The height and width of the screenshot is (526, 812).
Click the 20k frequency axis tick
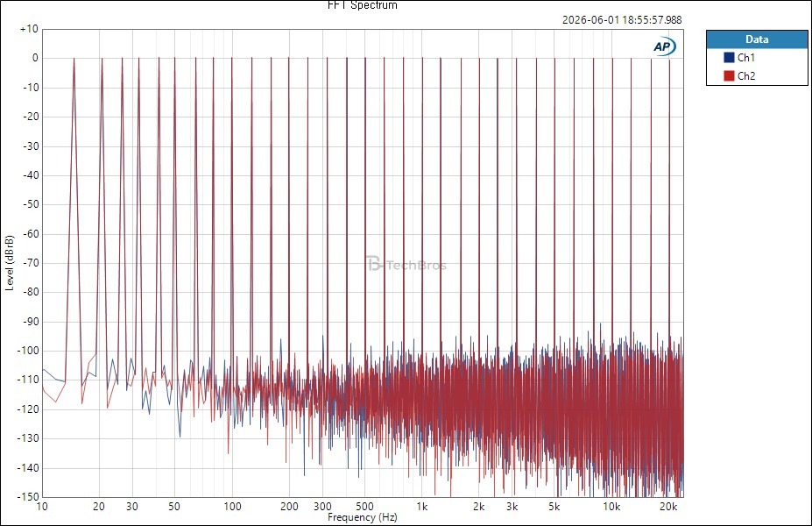click(668, 507)
